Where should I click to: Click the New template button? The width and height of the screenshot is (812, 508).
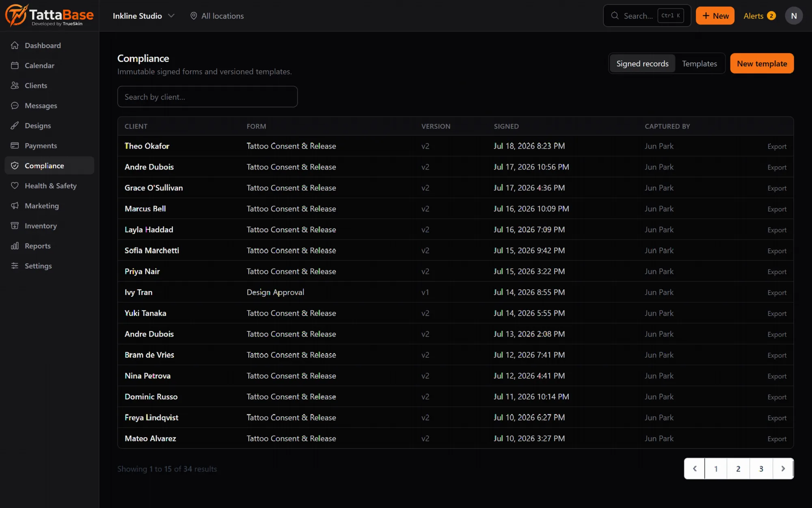762,63
